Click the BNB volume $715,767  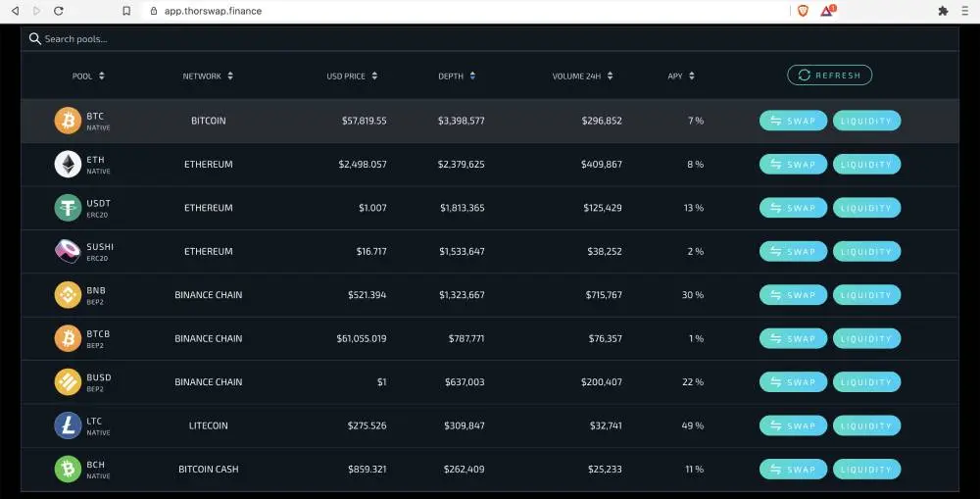click(604, 295)
